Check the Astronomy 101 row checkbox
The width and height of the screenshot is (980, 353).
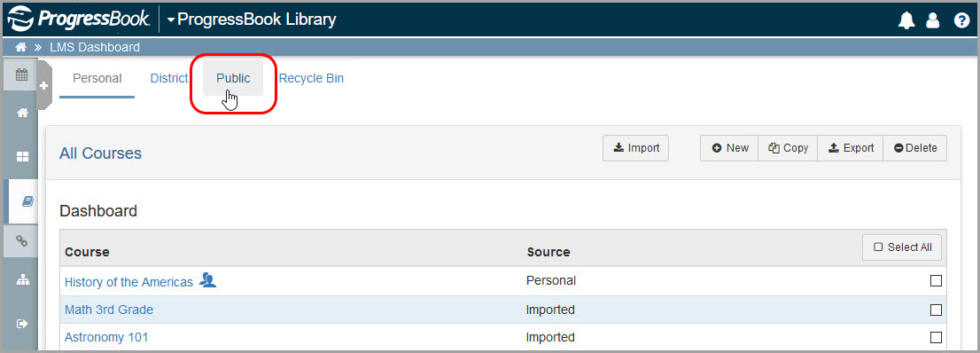coord(936,337)
